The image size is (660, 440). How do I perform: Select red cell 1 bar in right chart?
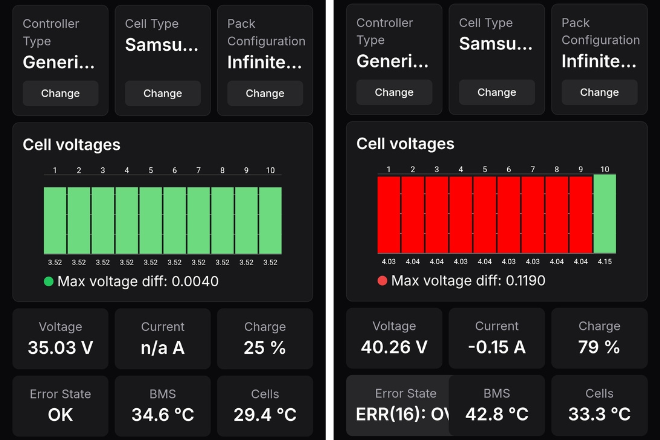(389, 215)
